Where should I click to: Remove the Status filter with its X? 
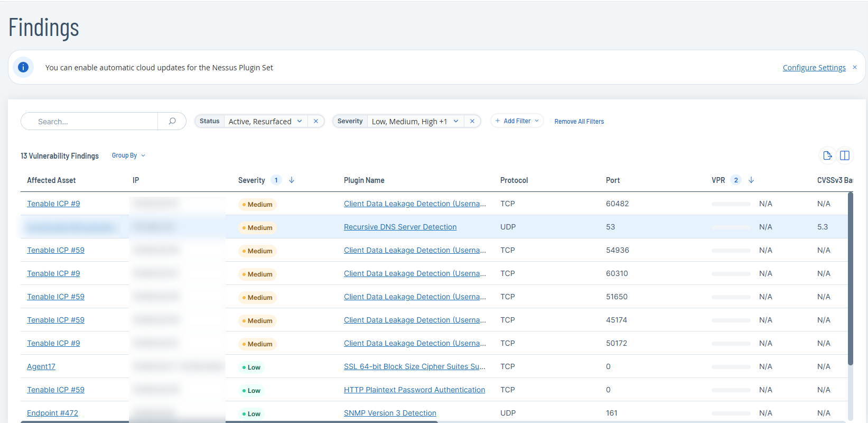pos(316,121)
